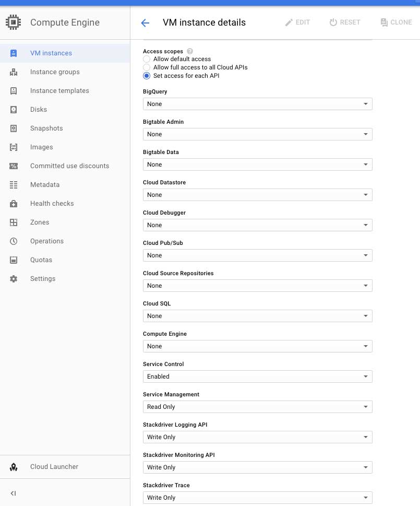Click the Health checks icon
Image resolution: width=420 pixels, height=506 pixels.
[14, 204]
